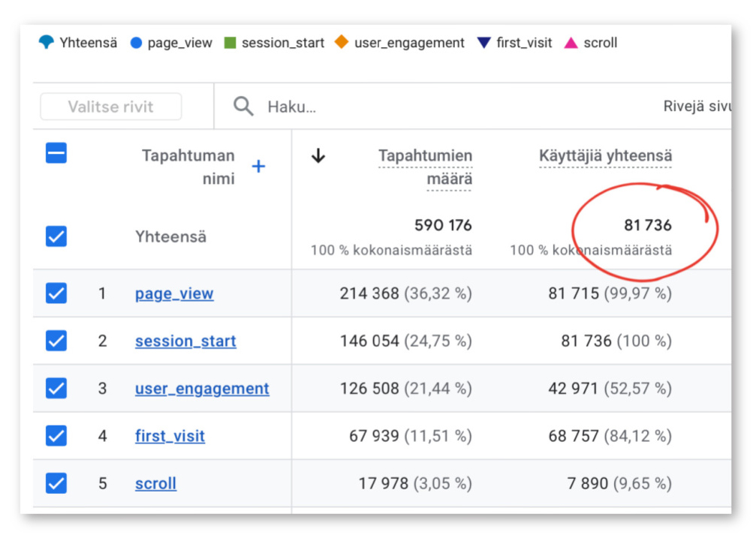Click the pink scroll legend triangle
Screen dimensions: 756x535
pyautogui.click(x=571, y=43)
